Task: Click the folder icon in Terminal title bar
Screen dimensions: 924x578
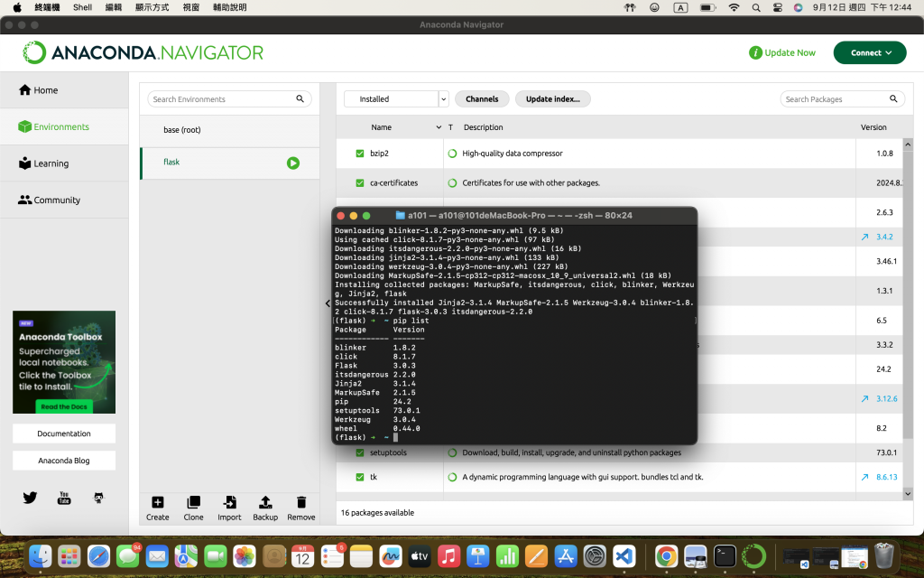Action: (400, 215)
